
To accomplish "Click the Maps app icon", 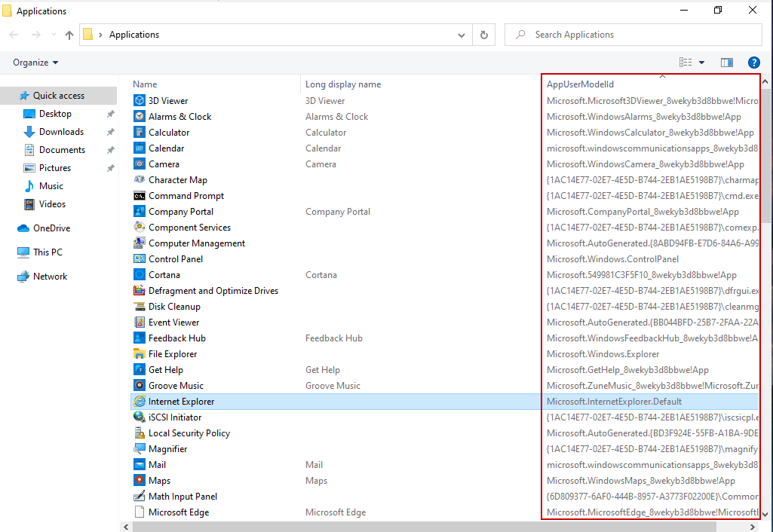I will point(140,481).
